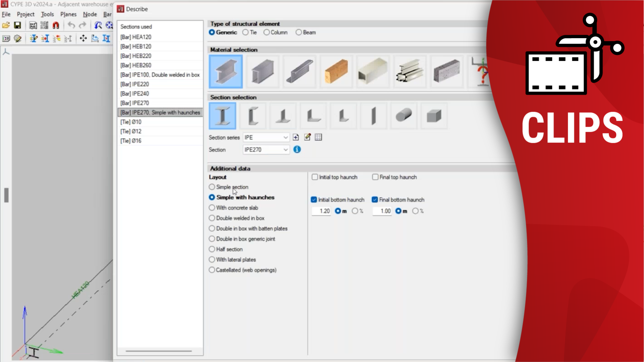Choose the Tie structural element type
644x362 pixels.
coord(246,32)
